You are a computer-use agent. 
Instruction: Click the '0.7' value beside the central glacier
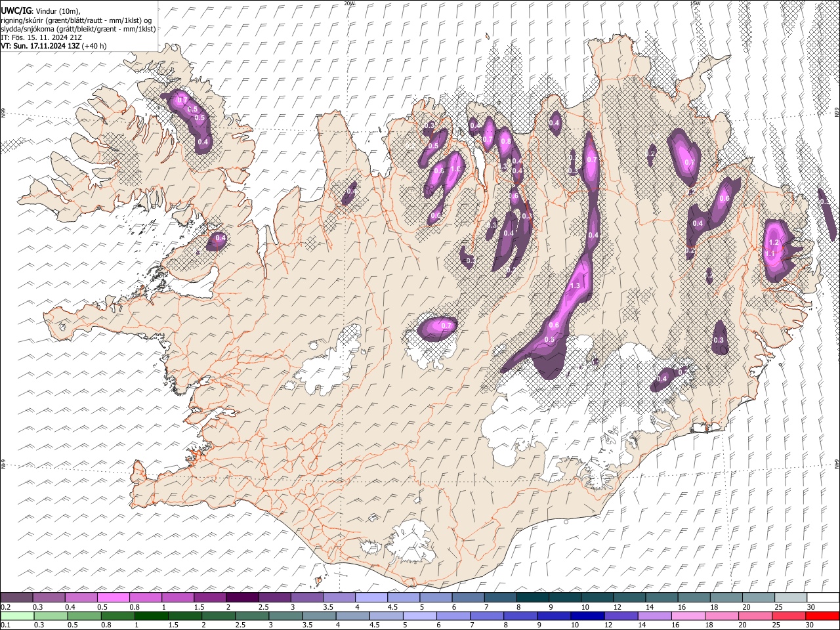(447, 325)
